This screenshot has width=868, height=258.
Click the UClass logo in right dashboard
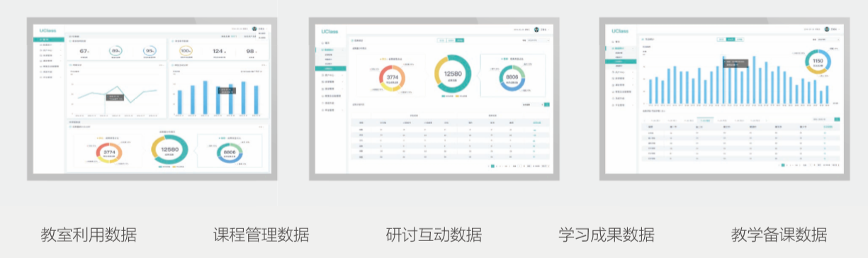(x=620, y=31)
